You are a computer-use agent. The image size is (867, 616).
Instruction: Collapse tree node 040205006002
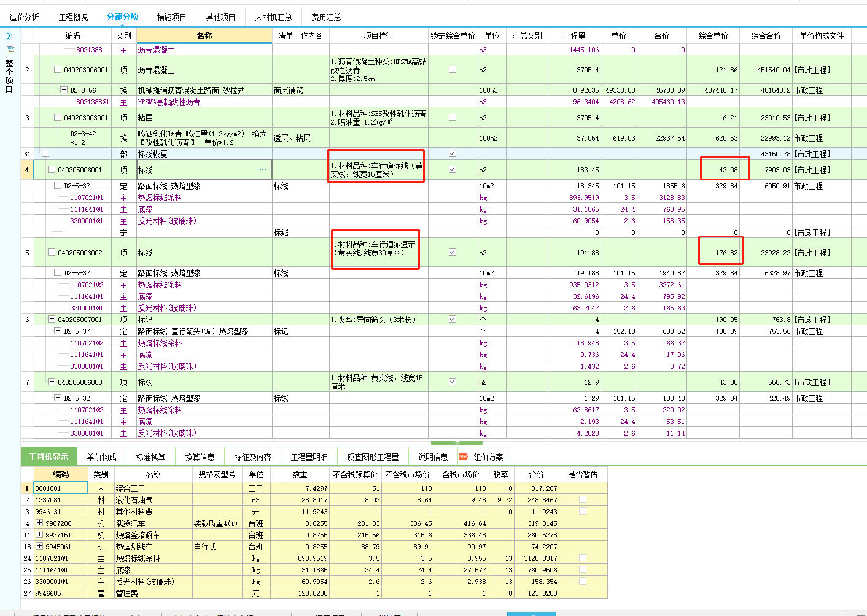[52, 252]
